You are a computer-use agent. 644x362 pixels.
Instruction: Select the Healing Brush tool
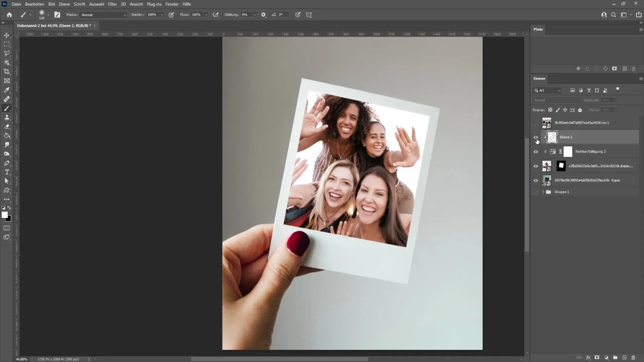pyautogui.click(x=7, y=99)
